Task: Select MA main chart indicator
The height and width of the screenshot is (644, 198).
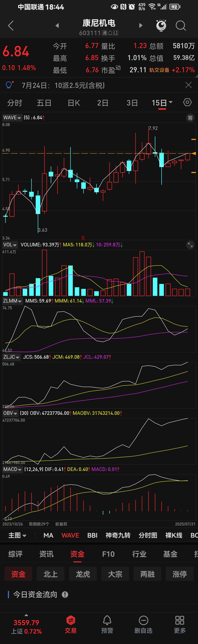Action: (x=48, y=535)
